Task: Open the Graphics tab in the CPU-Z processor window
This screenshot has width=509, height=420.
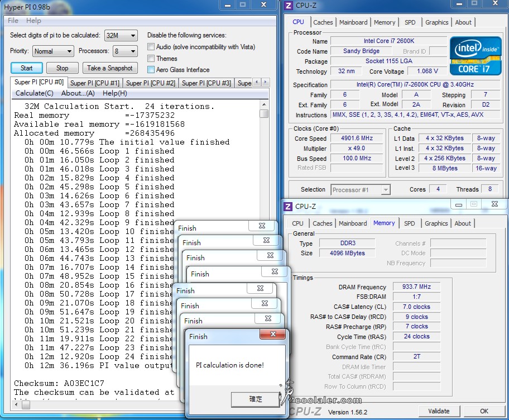Action: 436,22
